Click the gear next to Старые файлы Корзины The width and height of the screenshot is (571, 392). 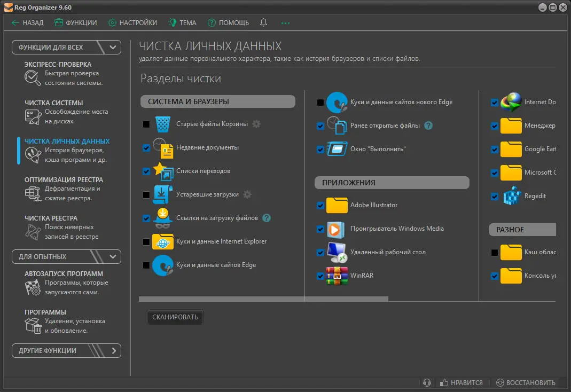(255, 123)
